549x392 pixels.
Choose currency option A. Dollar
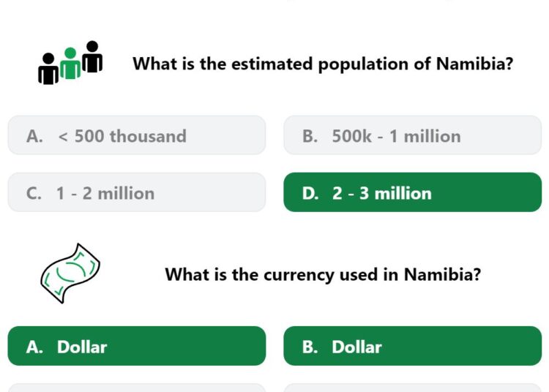(x=137, y=346)
